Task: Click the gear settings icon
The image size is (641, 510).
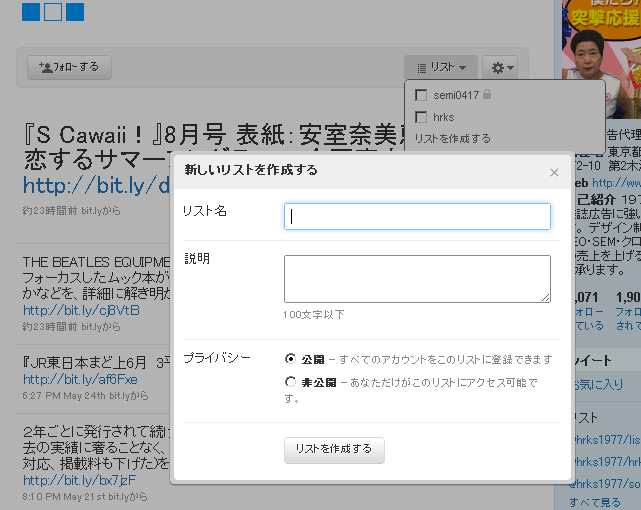Action: pyautogui.click(x=495, y=68)
